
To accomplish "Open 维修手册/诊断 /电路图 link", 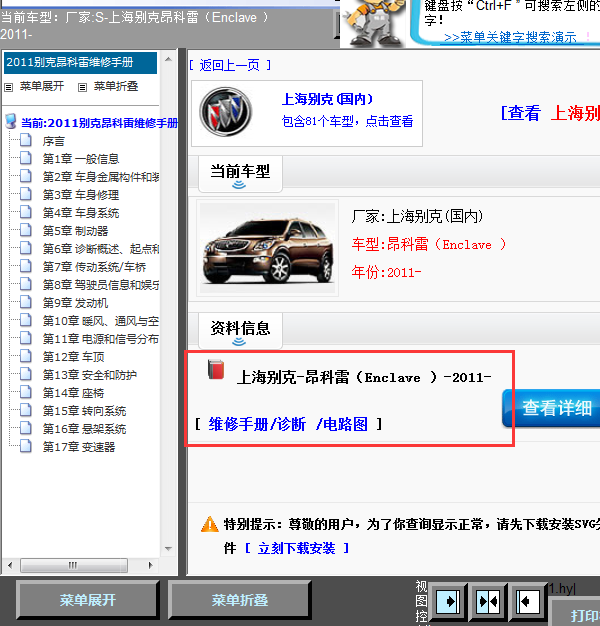I will [x=288, y=424].
